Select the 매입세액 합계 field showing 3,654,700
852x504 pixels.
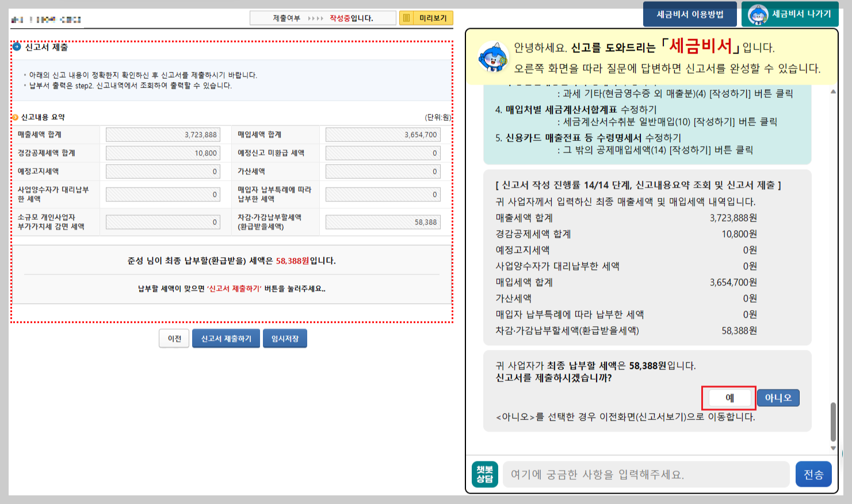383,135
